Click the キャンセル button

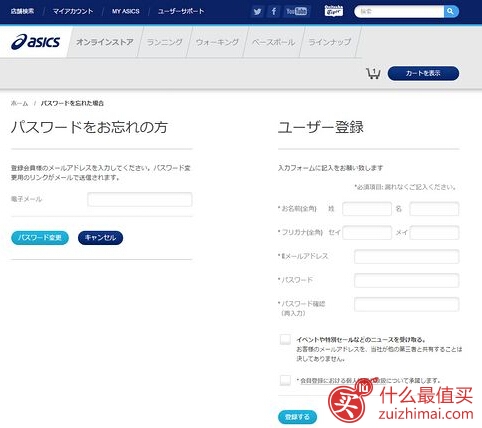point(100,238)
